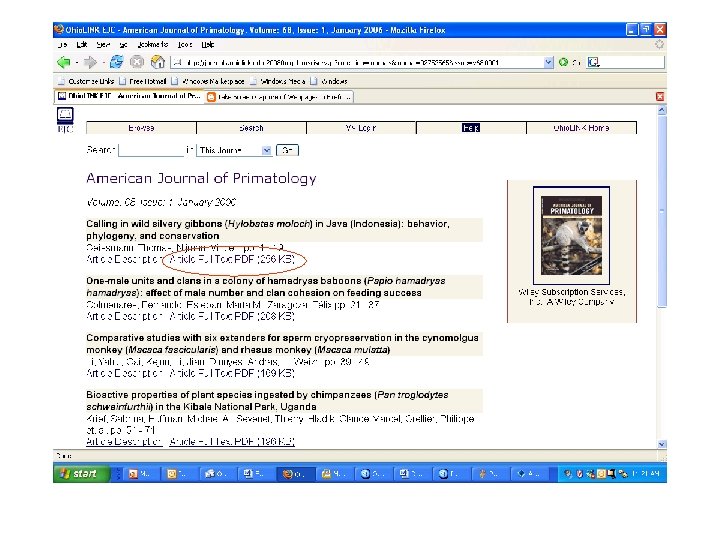Open the Back button history dropdown arrow
This screenshot has height=540, width=720.
point(77,62)
